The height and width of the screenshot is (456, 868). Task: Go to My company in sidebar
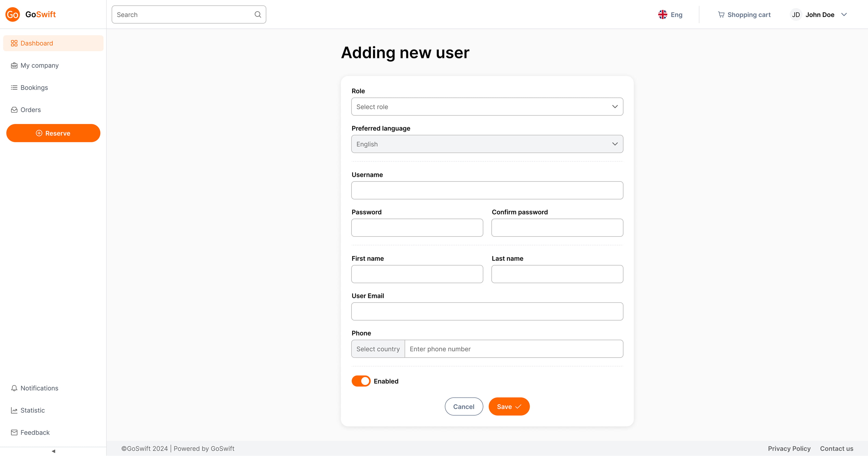[39, 65]
